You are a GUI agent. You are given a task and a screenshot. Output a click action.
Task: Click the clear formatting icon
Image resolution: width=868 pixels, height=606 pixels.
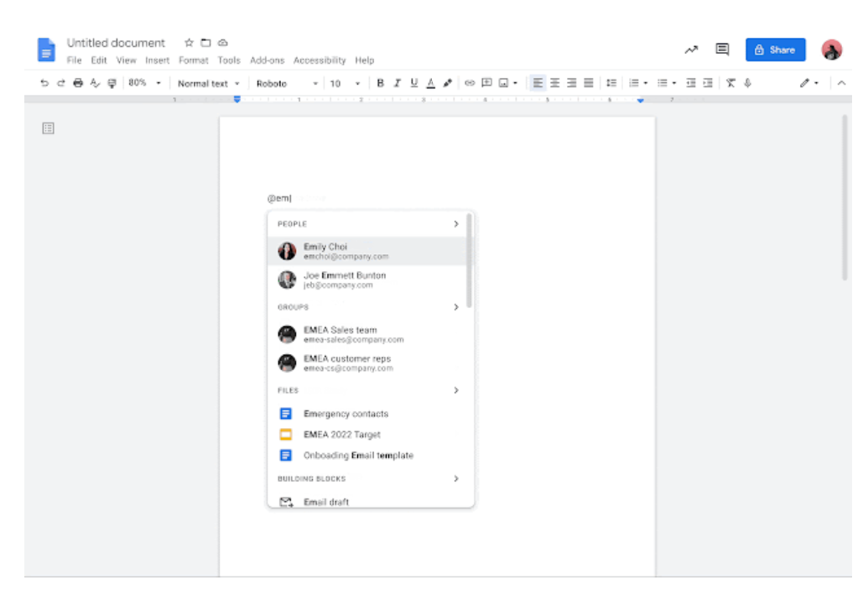pos(730,83)
